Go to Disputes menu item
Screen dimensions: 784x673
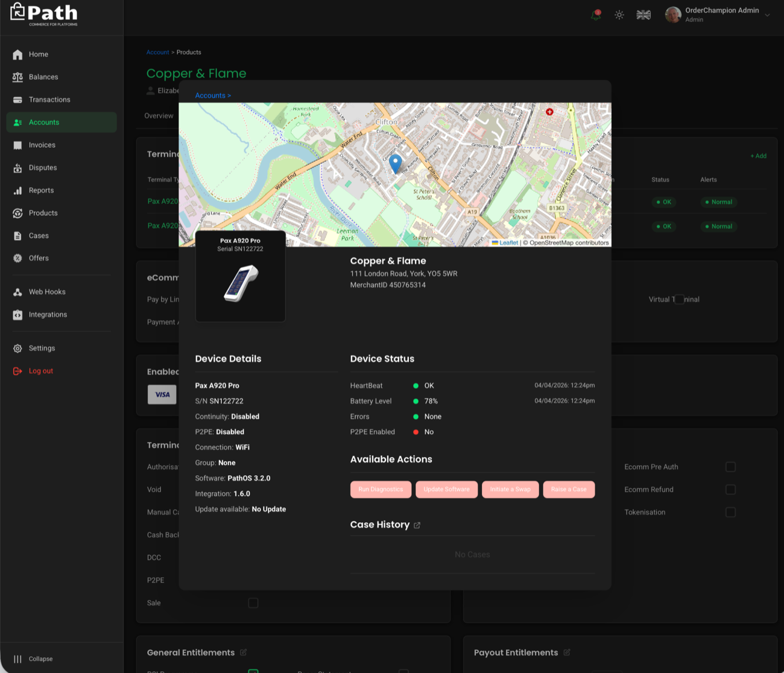[x=43, y=168]
